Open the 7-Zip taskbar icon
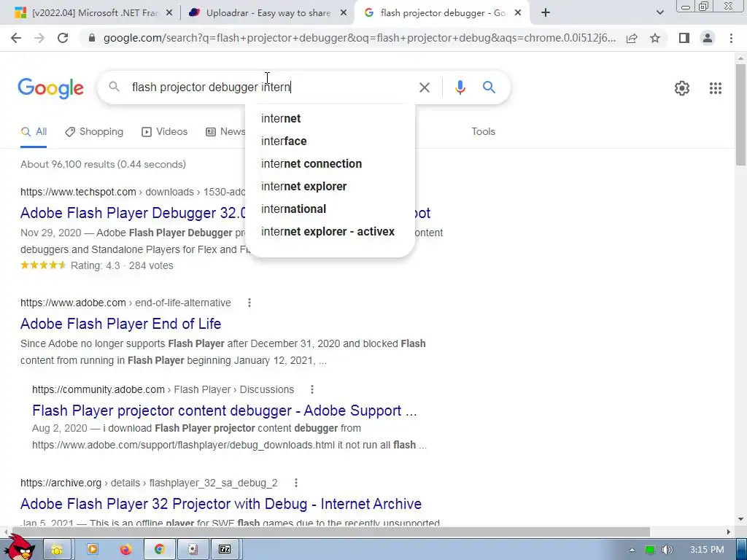This screenshot has width=747, height=560. pos(225,550)
